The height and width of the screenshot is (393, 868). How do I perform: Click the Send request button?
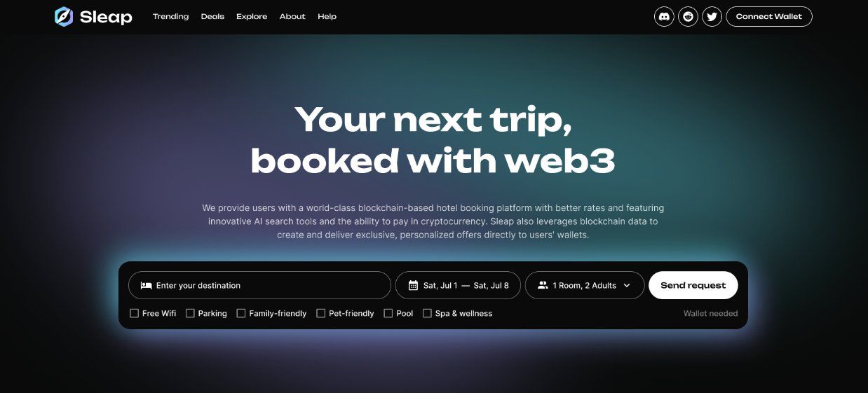point(693,285)
